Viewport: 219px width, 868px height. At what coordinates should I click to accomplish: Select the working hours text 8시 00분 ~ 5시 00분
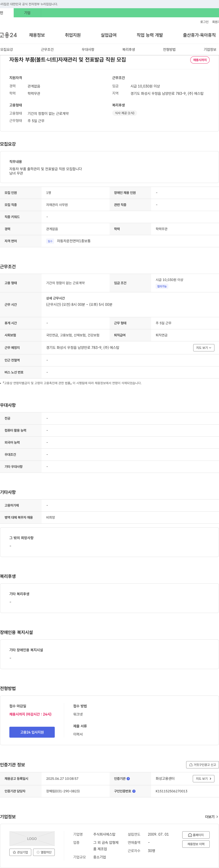tap(79, 305)
